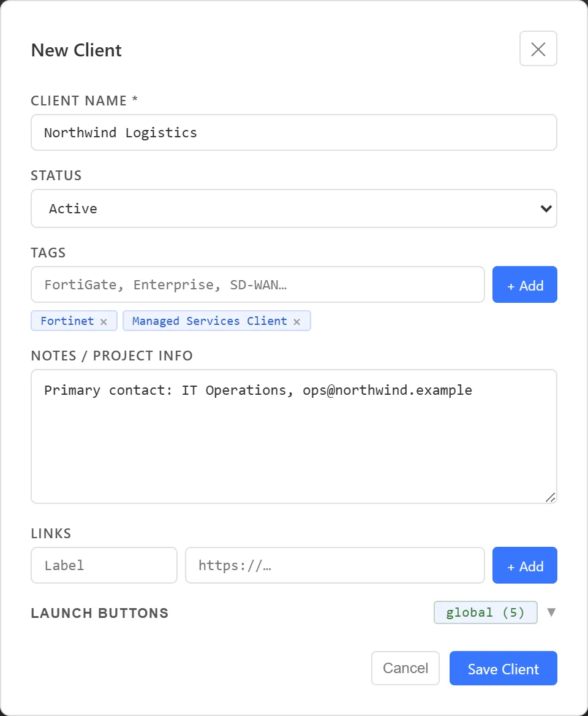Grab the notes textarea resize handle
Viewport: 588px width, 716px height.
click(550, 497)
